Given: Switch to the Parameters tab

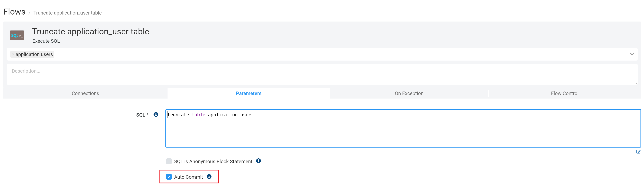Looking at the screenshot, I should click(x=249, y=93).
